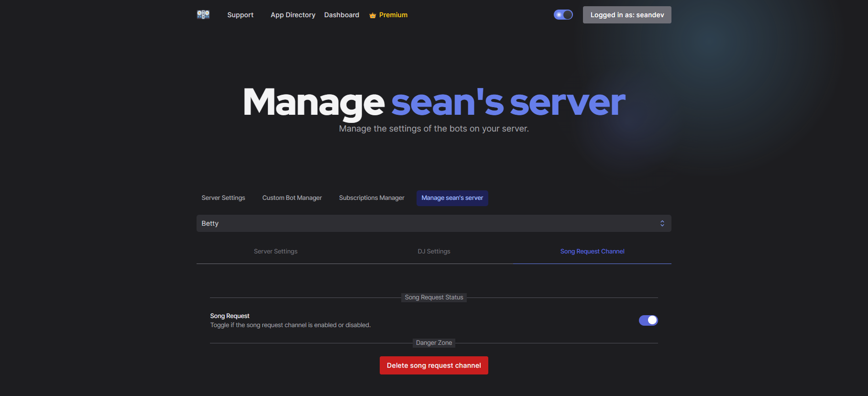868x396 pixels.
Task: Switch to the top-level Server Settings tab
Action: pos(223,198)
